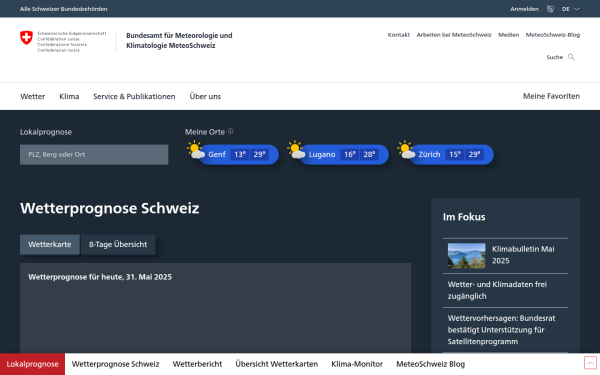
Task: Click Wetterprognose für heute, 31. Mai 2025
Action: (100, 277)
